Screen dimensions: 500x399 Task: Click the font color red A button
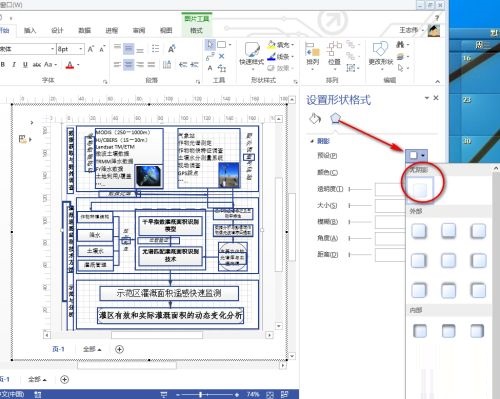click(x=70, y=65)
